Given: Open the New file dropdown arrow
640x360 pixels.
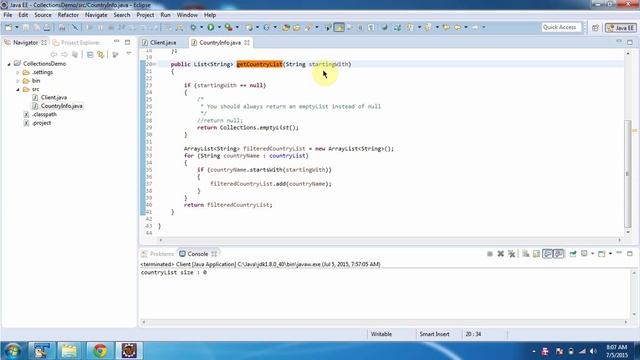Looking at the screenshot, I should tap(17, 27).
